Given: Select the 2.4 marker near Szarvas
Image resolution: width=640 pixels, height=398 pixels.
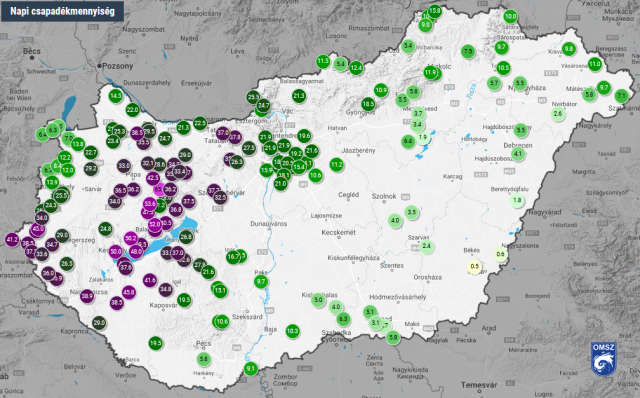Looking at the screenshot, I should [x=427, y=246].
